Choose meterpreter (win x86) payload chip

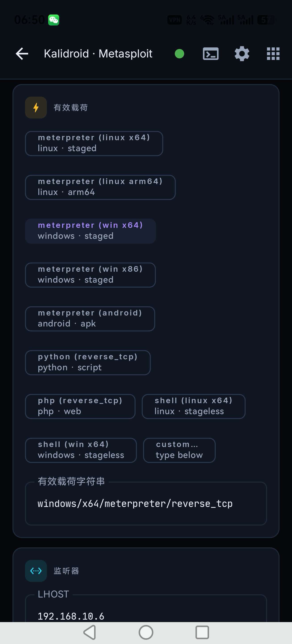tap(90, 275)
